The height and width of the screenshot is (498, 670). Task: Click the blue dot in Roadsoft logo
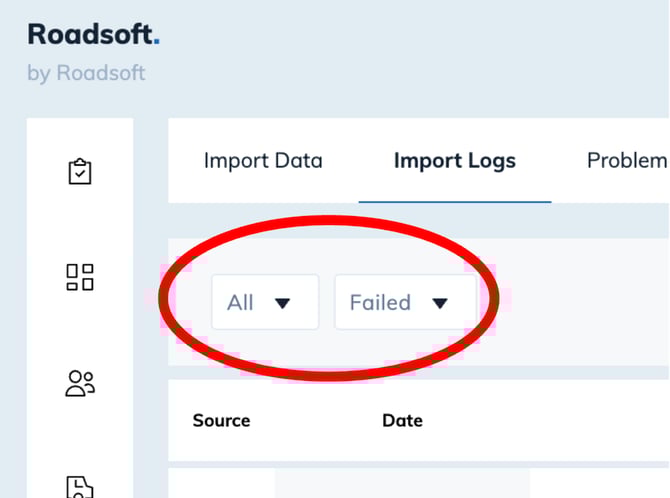156,42
